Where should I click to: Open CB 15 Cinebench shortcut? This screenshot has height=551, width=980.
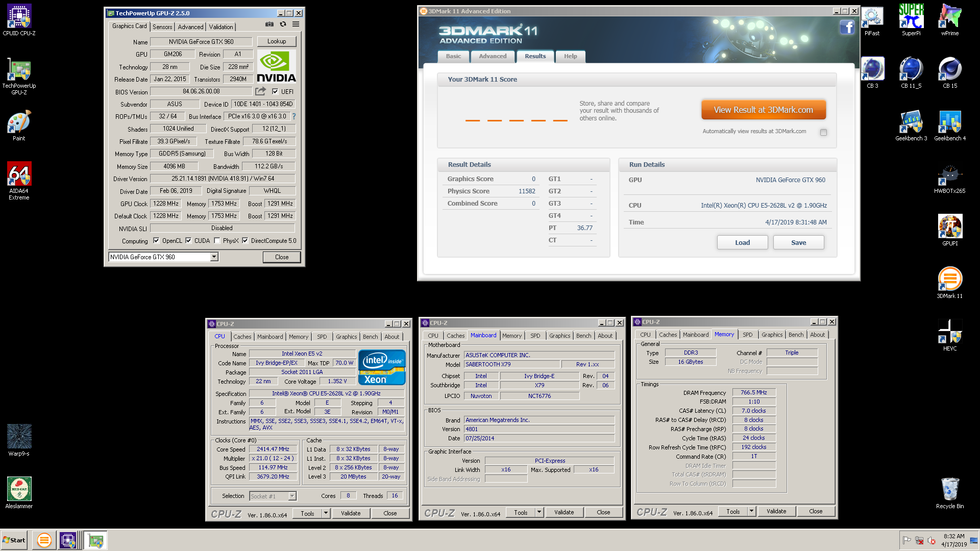click(x=950, y=72)
